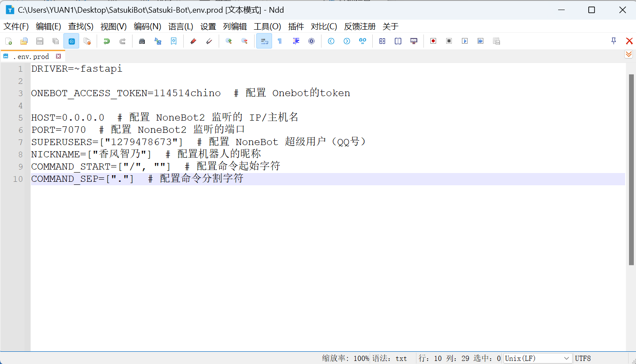Click the monitor presentation icon
The height and width of the screenshot is (364, 636).
point(414,41)
